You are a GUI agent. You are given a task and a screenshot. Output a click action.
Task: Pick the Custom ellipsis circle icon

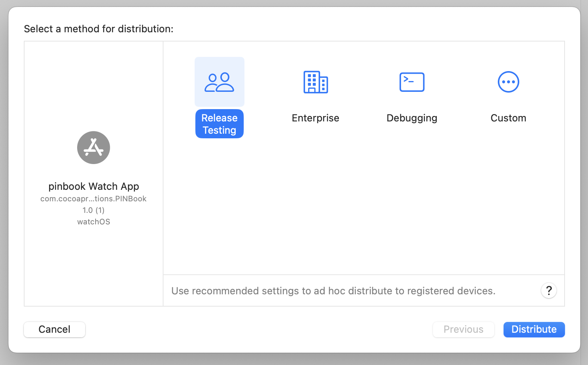(508, 82)
